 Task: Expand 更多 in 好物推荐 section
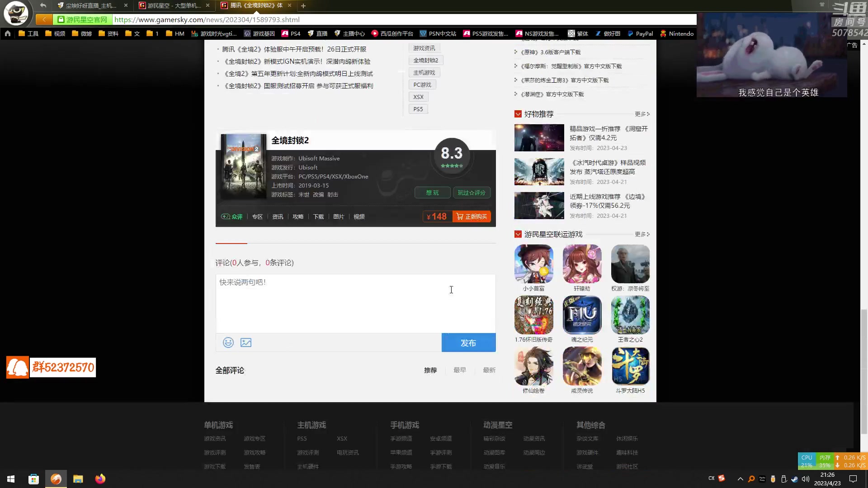[x=642, y=114]
